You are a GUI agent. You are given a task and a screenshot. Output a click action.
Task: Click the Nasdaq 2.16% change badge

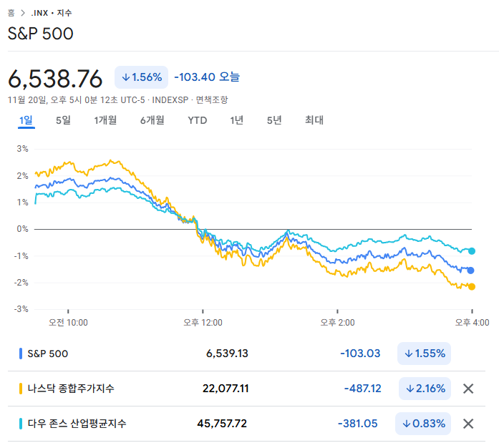point(424,389)
